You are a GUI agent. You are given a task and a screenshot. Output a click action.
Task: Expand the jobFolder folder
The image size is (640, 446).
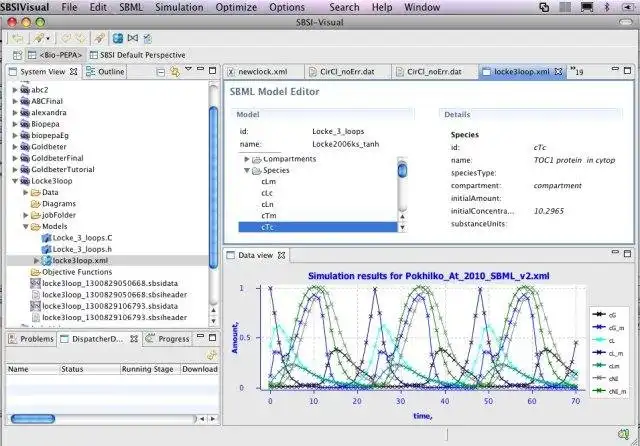(x=26, y=215)
